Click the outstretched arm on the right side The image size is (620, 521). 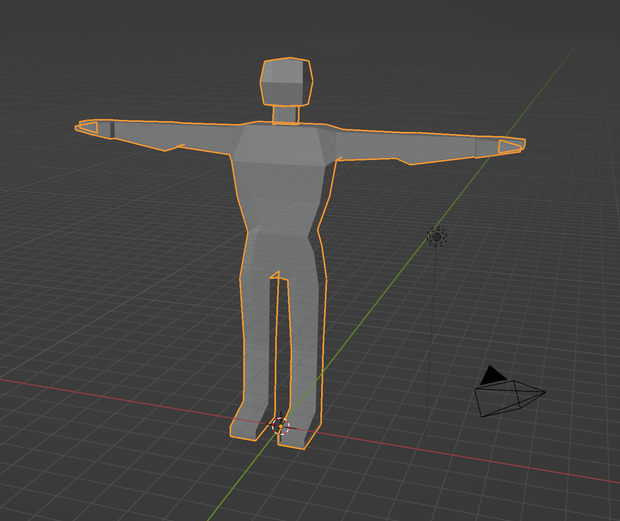pos(407,146)
